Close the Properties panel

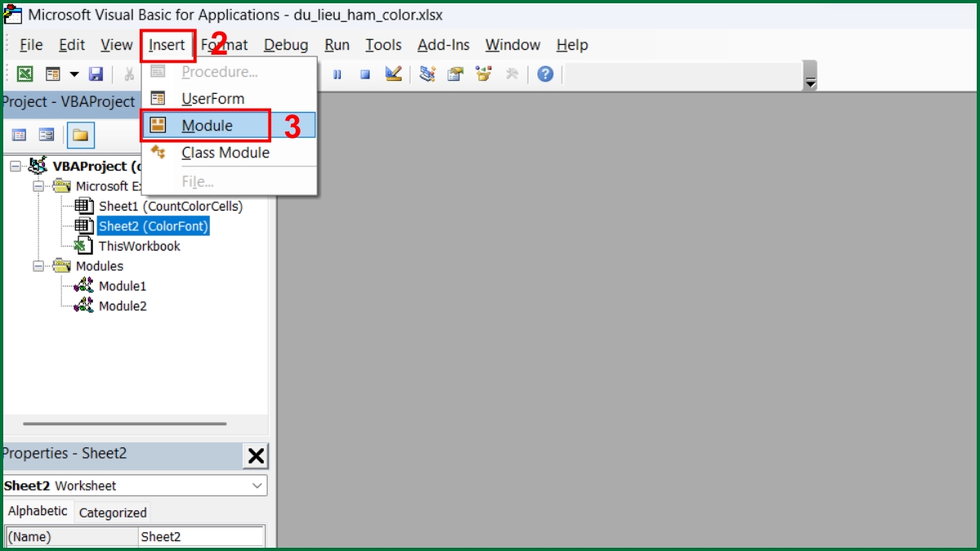point(255,455)
